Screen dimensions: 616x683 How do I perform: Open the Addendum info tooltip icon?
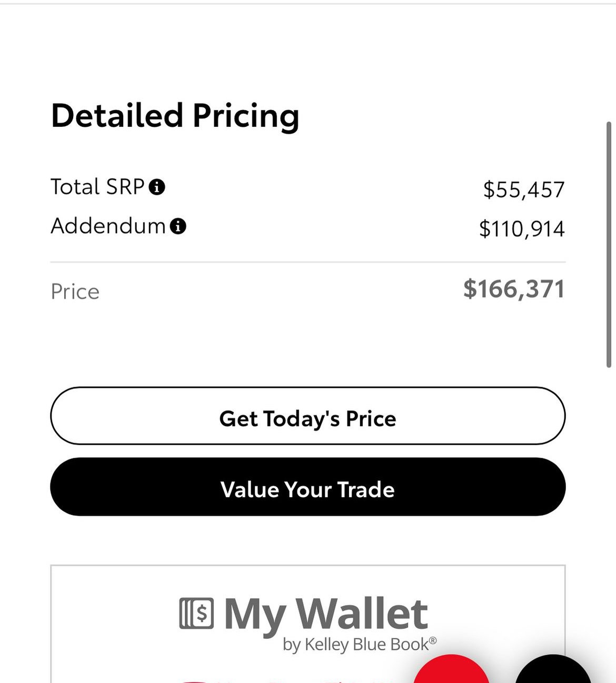178,226
